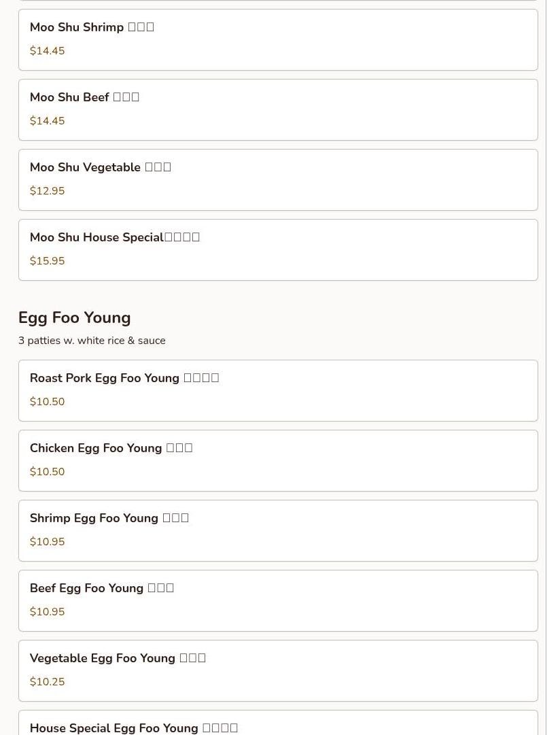Click the Egg Foo Young section heading

point(74,318)
